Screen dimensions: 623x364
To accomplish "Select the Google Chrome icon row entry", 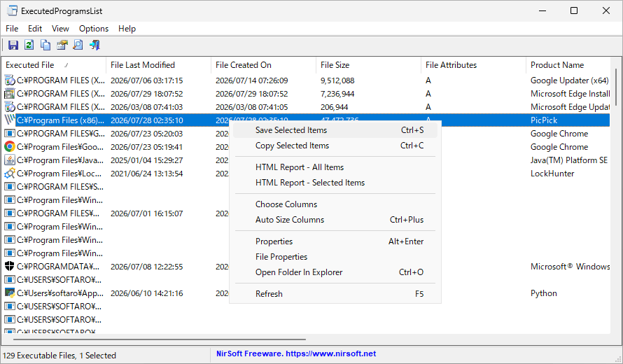I will point(10,146).
